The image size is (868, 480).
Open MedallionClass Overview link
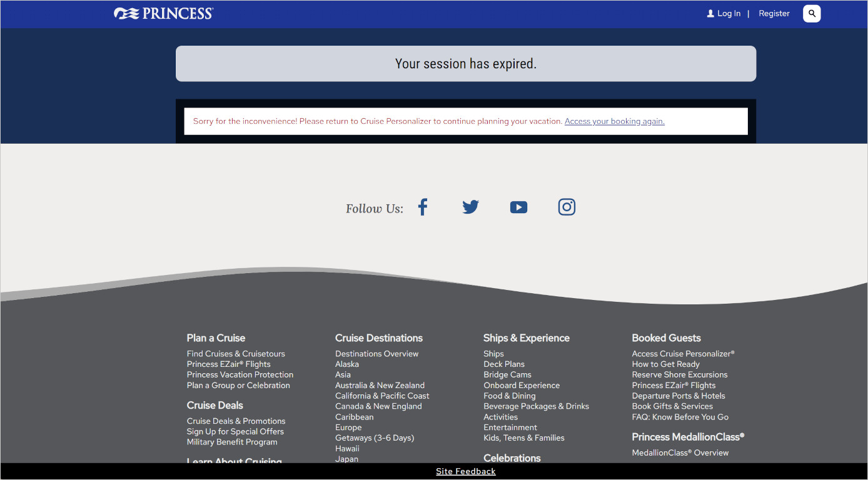[x=680, y=453]
